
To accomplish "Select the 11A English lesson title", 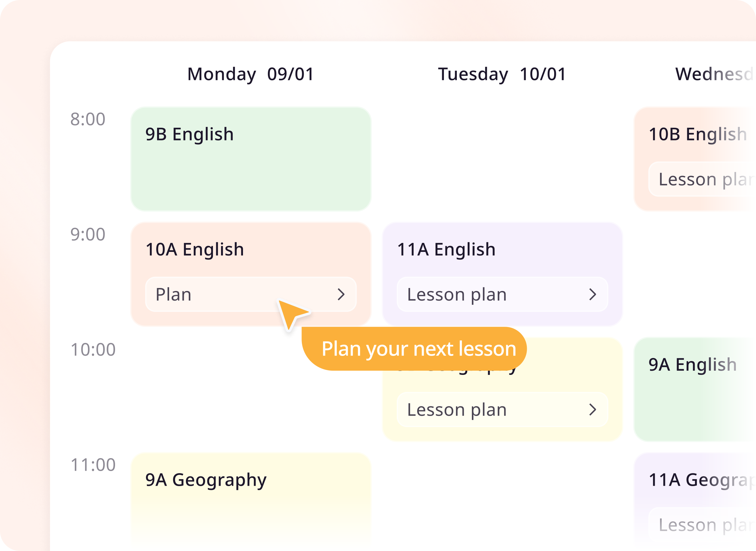I will pyautogui.click(x=446, y=249).
